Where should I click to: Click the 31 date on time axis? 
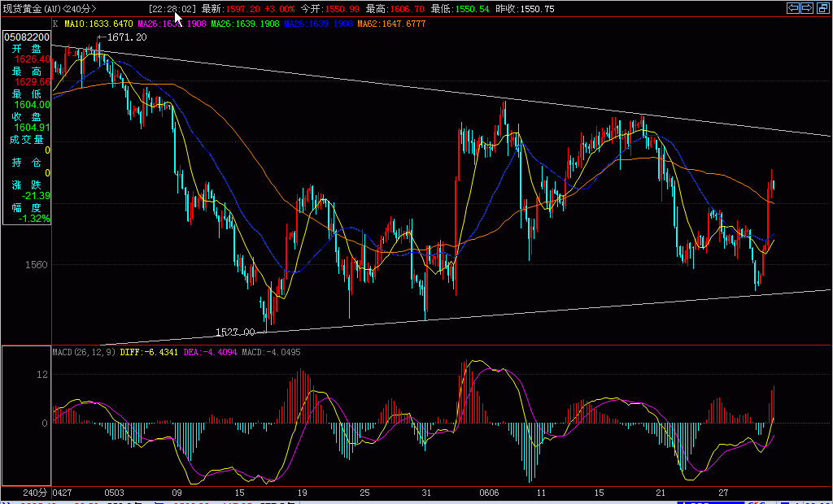426,492
